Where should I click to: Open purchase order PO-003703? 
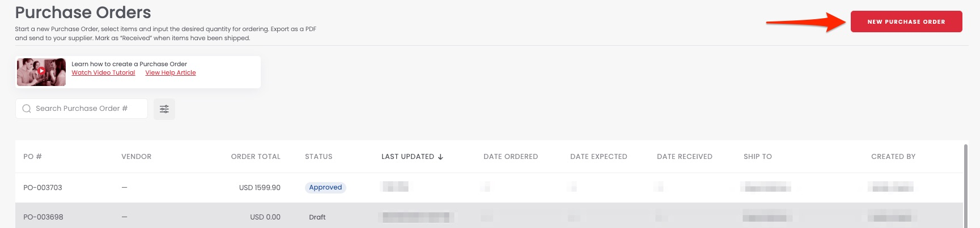coord(43,188)
